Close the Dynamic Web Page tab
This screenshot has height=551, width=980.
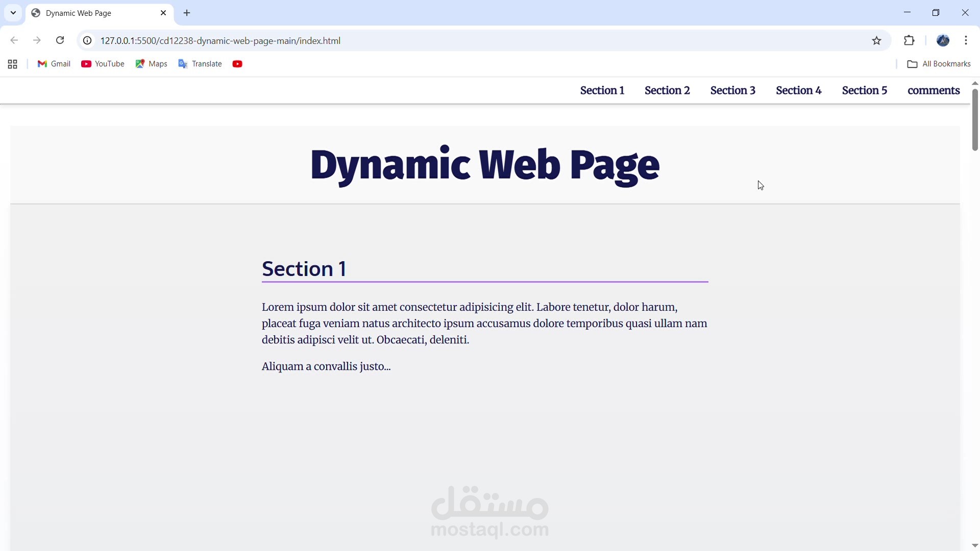163,13
